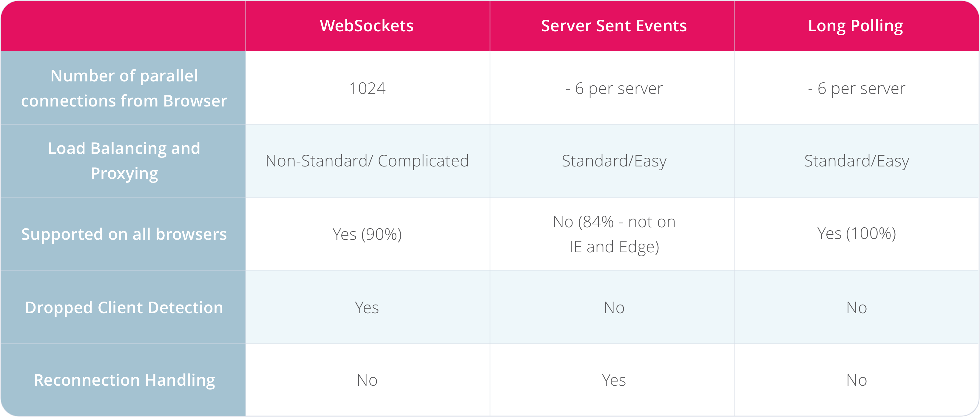The image size is (980, 417).
Task: Select Standard/Easy under Server Sent Events
Action: (x=614, y=160)
